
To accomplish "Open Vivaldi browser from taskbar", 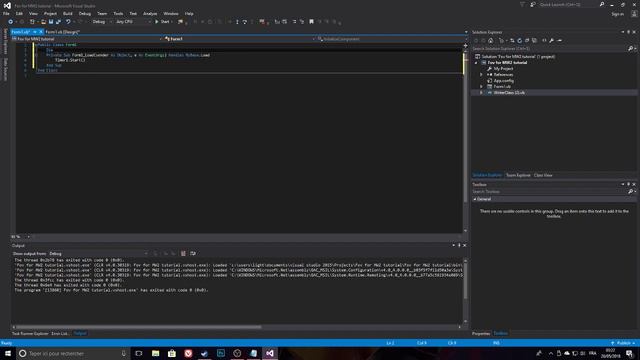I will coord(188,353).
